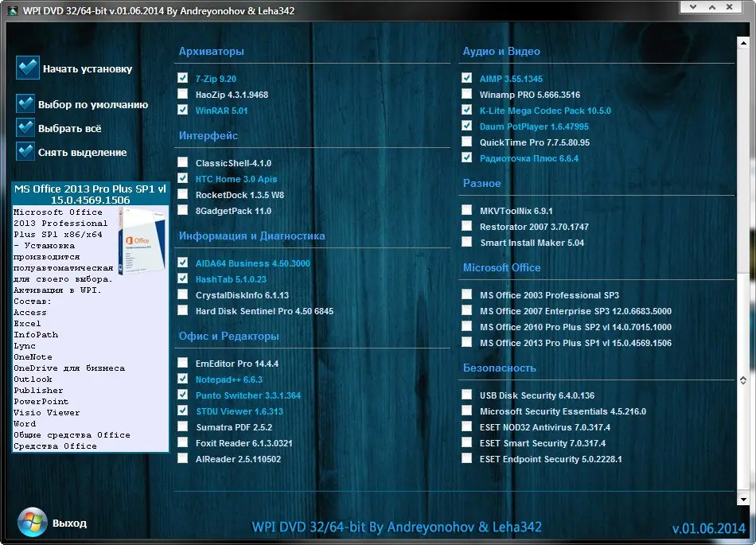Check the RocketDock 1.3.5 W8 checkbox
Image resolution: width=756 pixels, height=545 pixels.
click(183, 193)
